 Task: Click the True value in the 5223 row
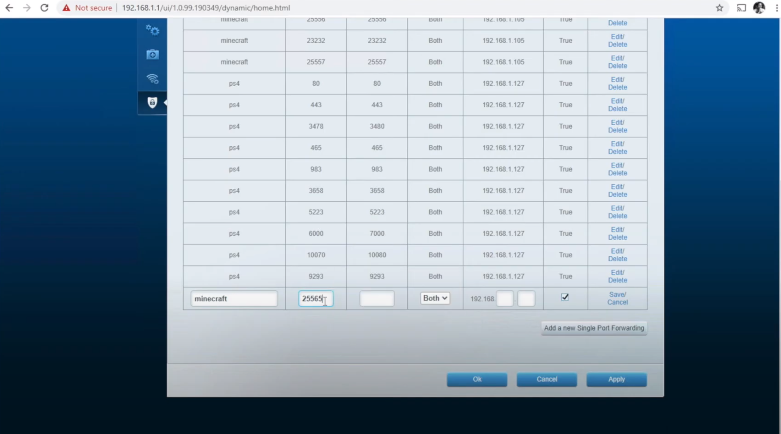point(565,212)
